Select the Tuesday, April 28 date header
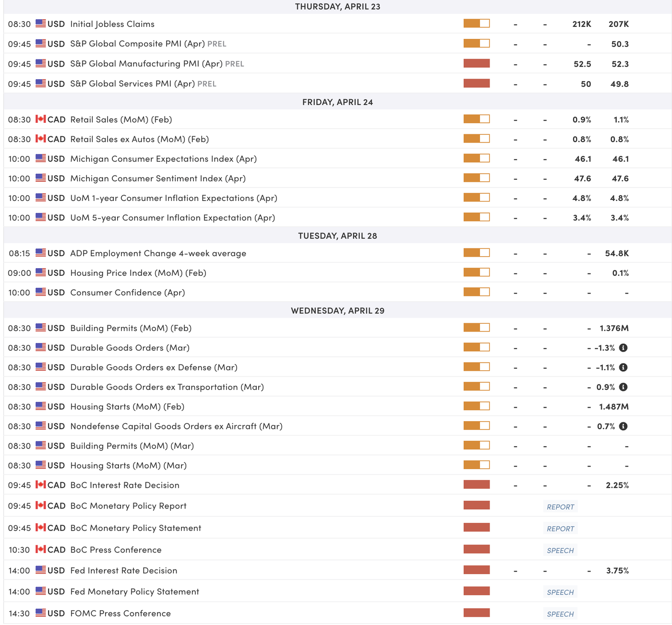Viewport: 672px width, 625px height. coord(338,236)
